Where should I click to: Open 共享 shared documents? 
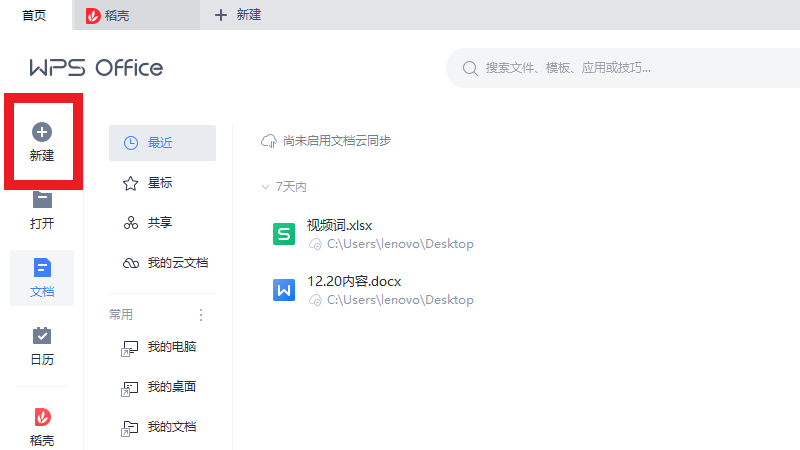coord(161,223)
